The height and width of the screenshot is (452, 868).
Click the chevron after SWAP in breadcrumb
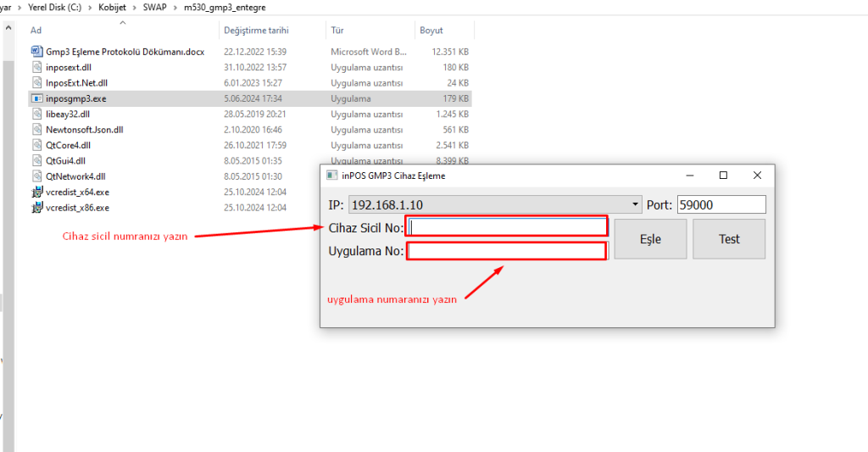pyautogui.click(x=175, y=7)
